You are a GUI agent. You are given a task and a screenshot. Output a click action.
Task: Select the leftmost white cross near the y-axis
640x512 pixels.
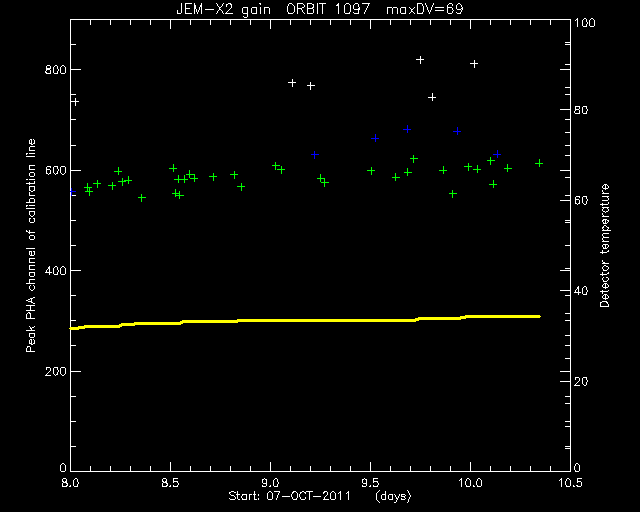[x=75, y=102]
